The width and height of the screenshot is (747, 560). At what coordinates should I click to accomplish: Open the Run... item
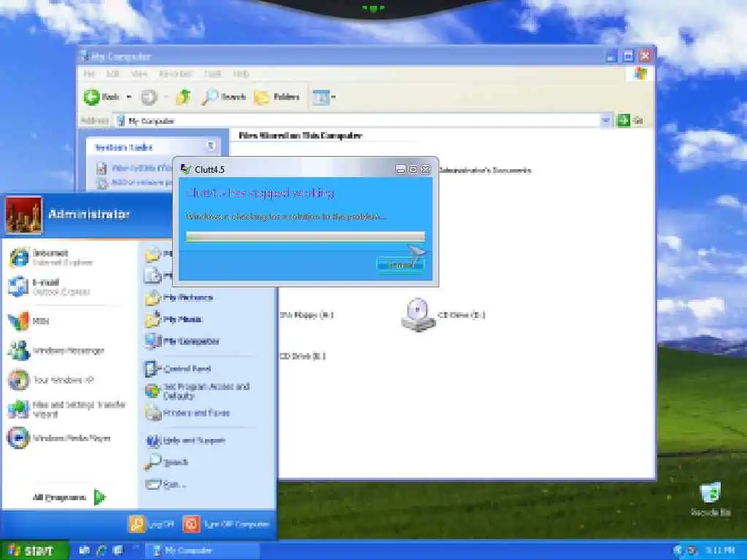tap(166, 485)
